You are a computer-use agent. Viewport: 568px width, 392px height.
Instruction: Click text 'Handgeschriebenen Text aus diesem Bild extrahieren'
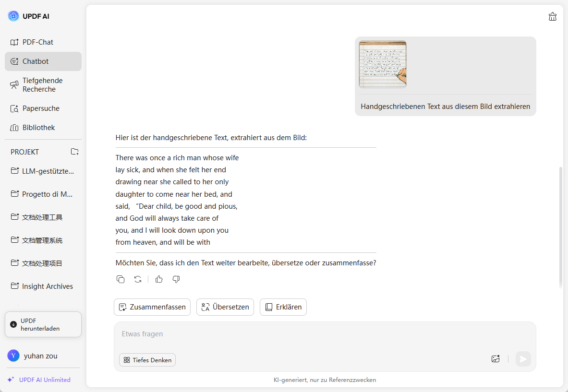(445, 107)
